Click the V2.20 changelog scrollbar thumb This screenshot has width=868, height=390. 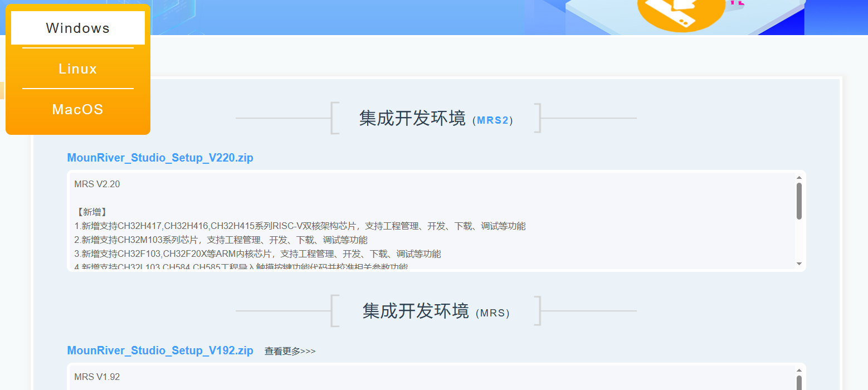point(799,201)
